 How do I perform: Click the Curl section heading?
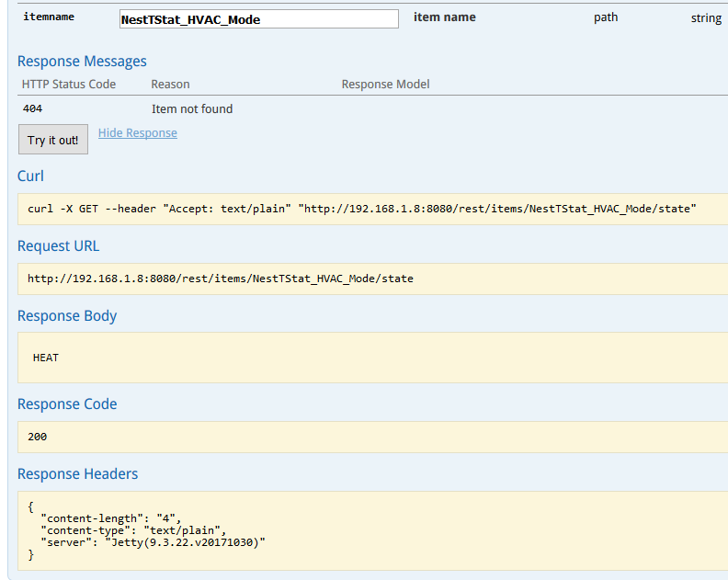pyautogui.click(x=30, y=176)
